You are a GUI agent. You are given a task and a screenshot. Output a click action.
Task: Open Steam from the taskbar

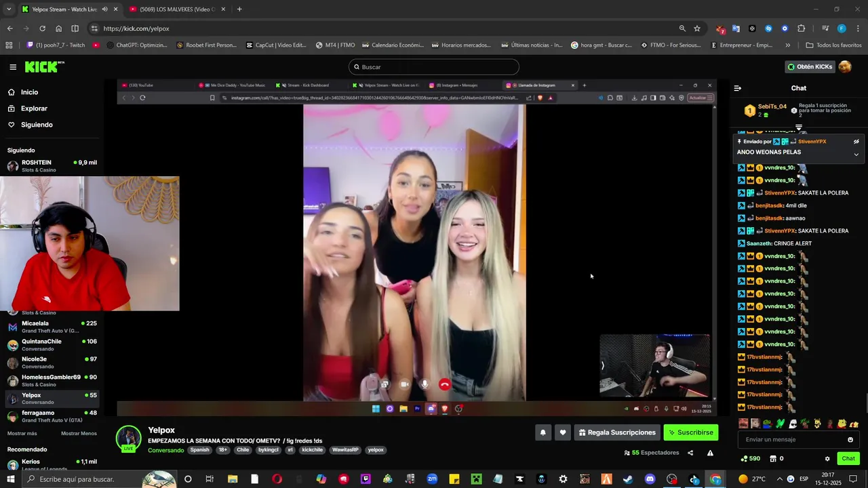628,479
